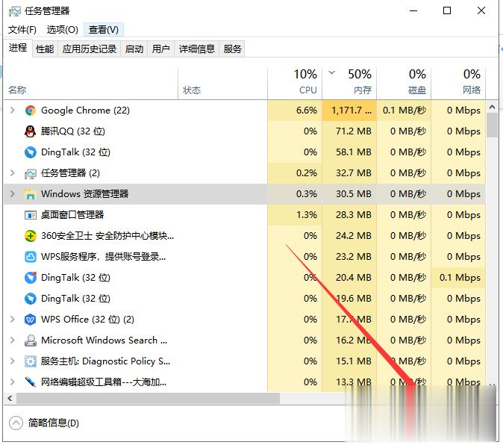Click the horizontal scrollbar thumb
The width and height of the screenshot is (503, 448).
click(x=149, y=399)
